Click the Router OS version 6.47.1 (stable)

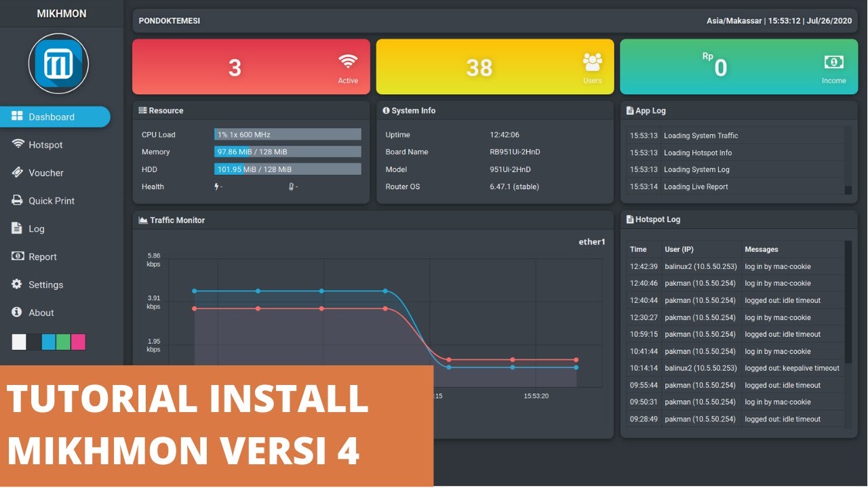515,186
